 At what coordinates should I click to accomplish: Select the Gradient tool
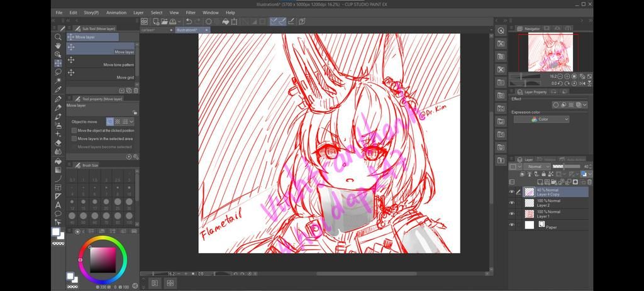(x=58, y=170)
